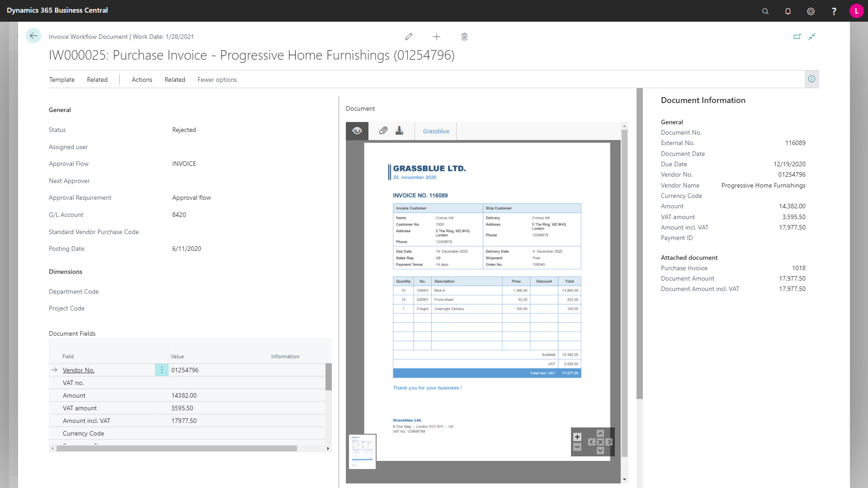Select the Fewer options button
The width and height of the screenshot is (868, 488).
click(x=217, y=79)
